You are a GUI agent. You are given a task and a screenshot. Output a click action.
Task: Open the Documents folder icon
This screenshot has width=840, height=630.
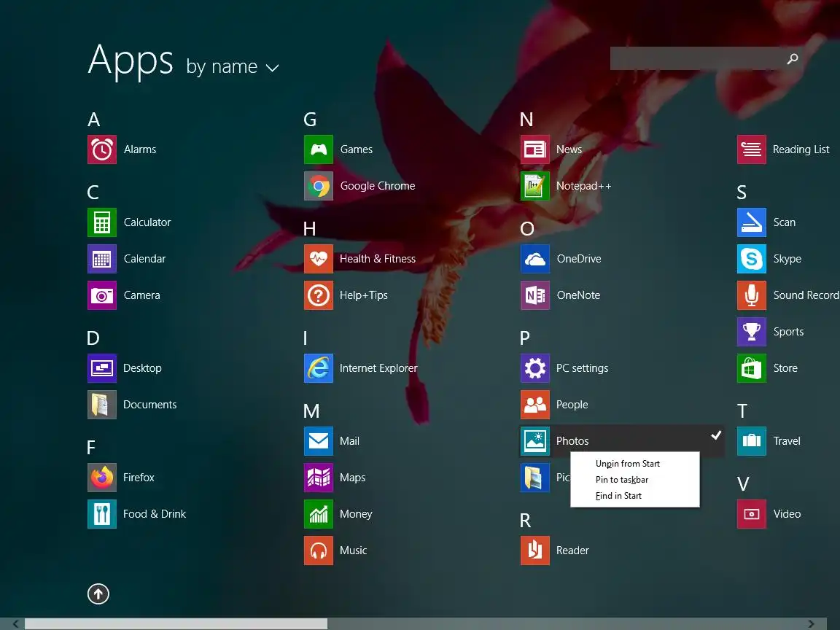pyautogui.click(x=102, y=405)
